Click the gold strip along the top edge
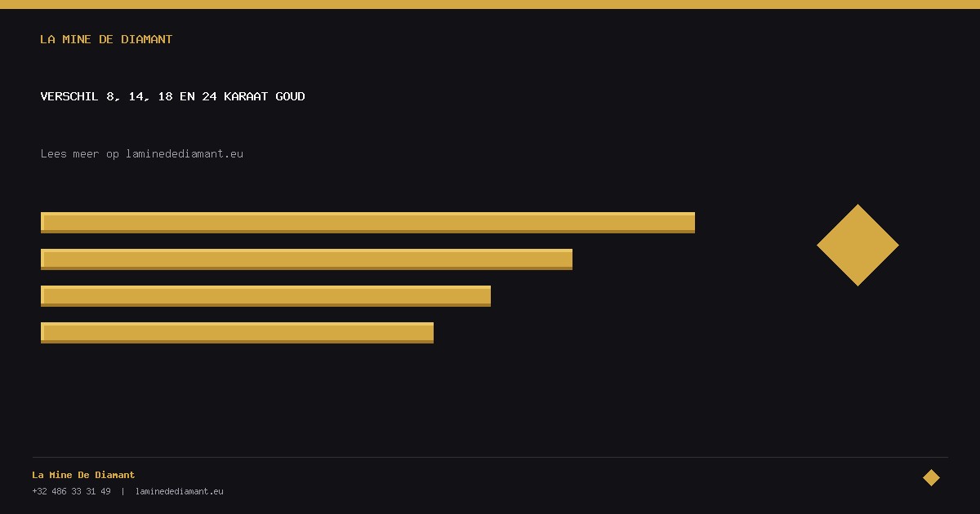The width and height of the screenshot is (980, 514). (x=490, y=4)
